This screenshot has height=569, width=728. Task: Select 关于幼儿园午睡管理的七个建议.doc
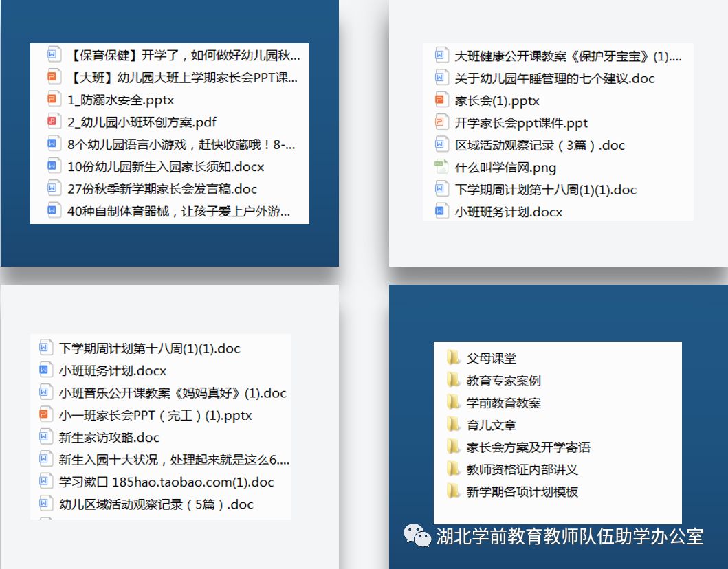pyautogui.click(x=554, y=78)
